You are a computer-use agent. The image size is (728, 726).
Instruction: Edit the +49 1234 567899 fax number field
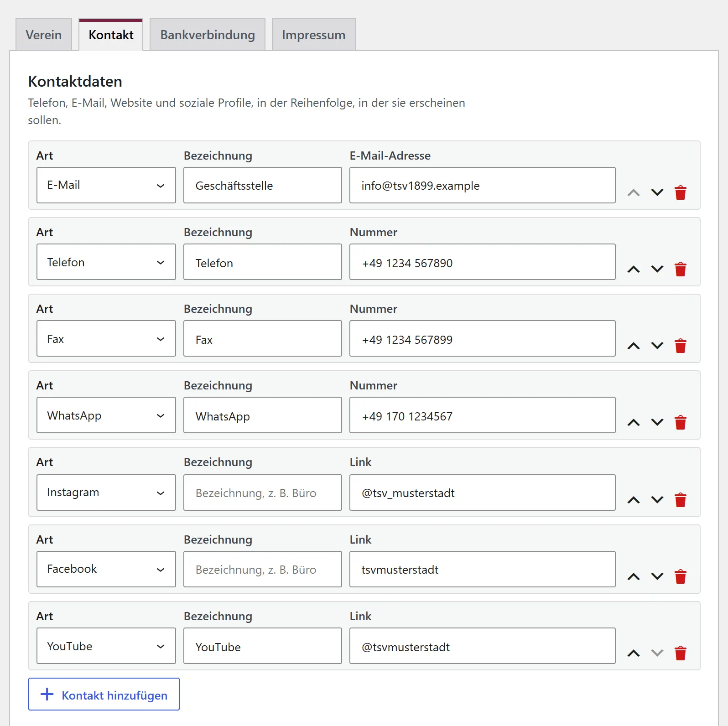pos(483,338)
